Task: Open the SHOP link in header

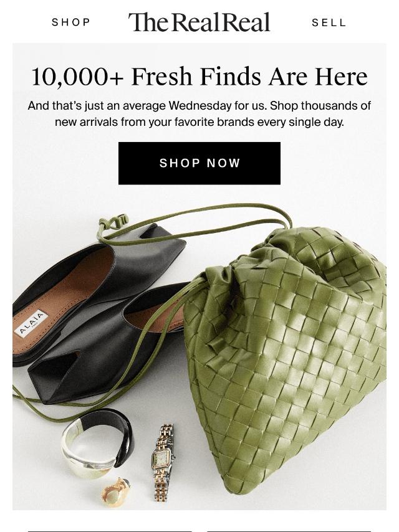Action: pyautogui.click(x=71, y=22)
